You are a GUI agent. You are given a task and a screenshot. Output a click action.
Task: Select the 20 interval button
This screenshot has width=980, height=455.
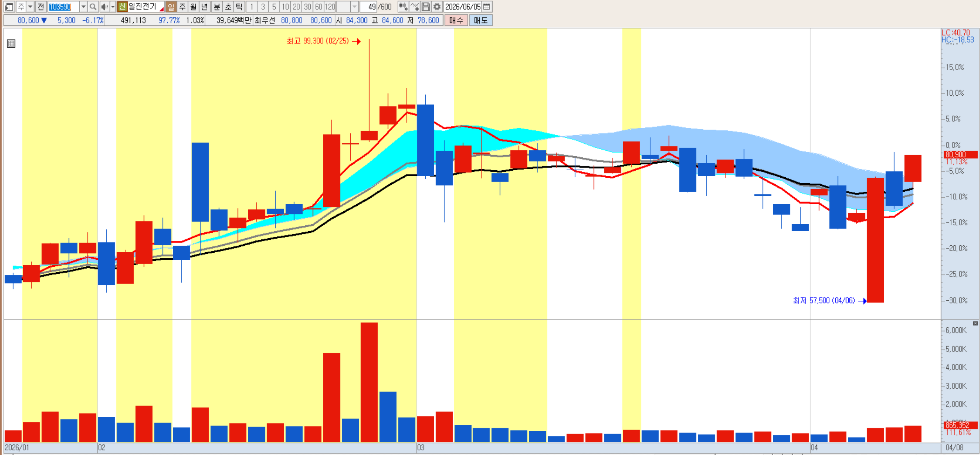click(296, 7)
